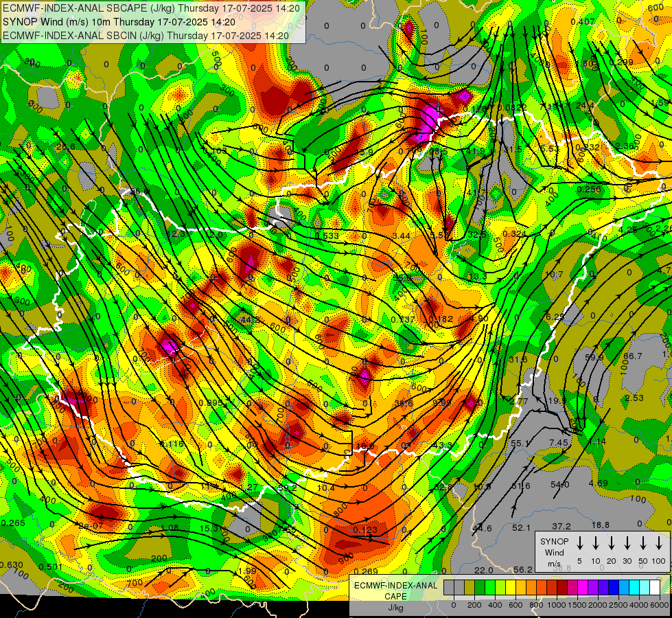The image size is (672, 618).
Task: Pick the light cyan CAPE legend swatch
Action: pos(645,587)
